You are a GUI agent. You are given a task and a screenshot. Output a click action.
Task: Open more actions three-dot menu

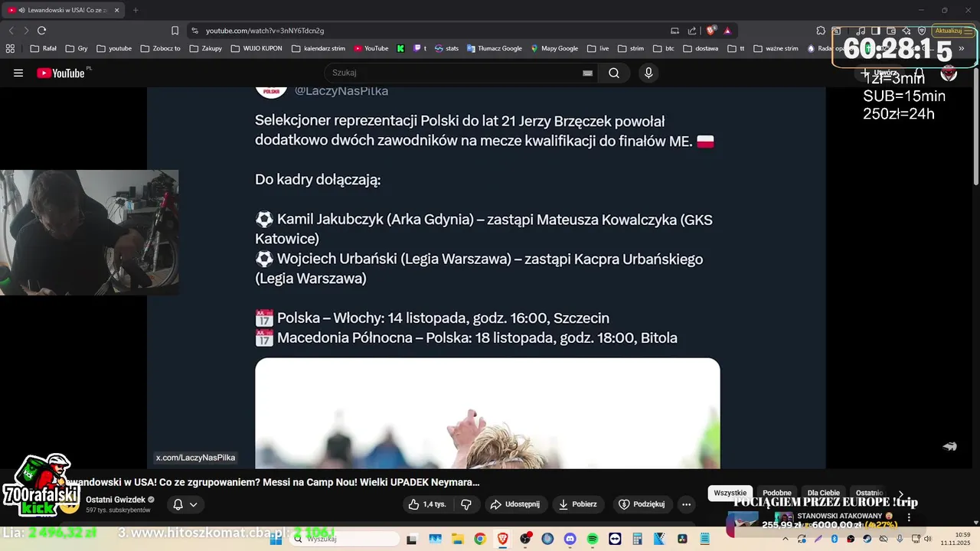(686, 504)
